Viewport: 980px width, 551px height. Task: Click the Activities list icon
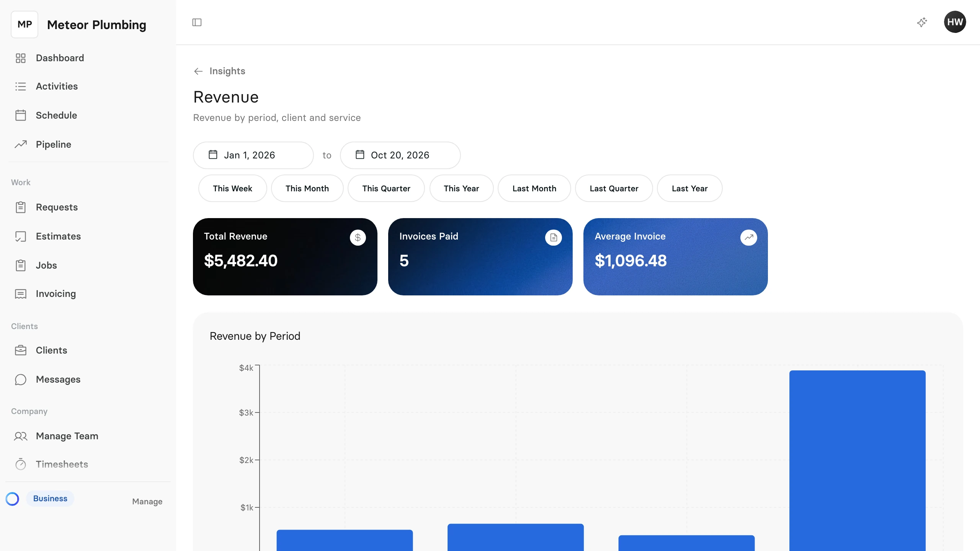tap(21, 86)
